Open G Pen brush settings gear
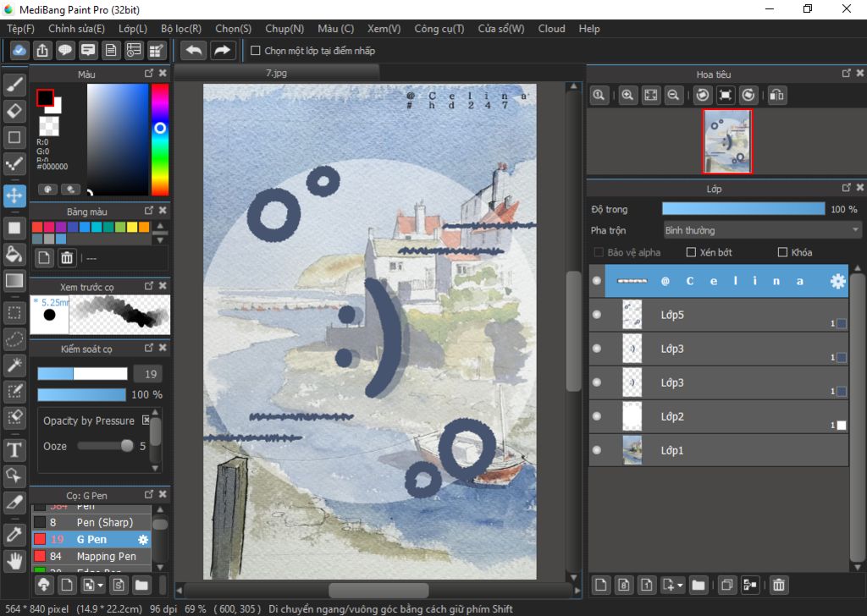The height and width of the screenshot is (616, 867). pos(142,539)
